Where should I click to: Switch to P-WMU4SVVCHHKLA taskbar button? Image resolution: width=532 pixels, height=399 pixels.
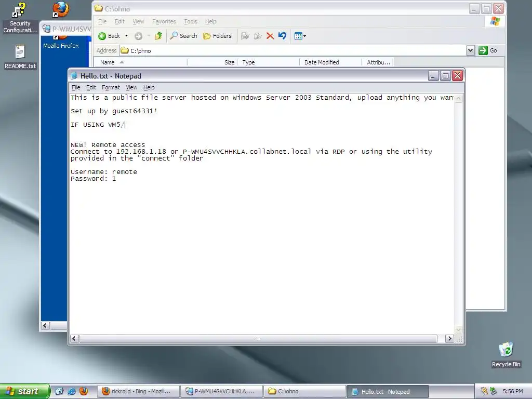point(221,391)
